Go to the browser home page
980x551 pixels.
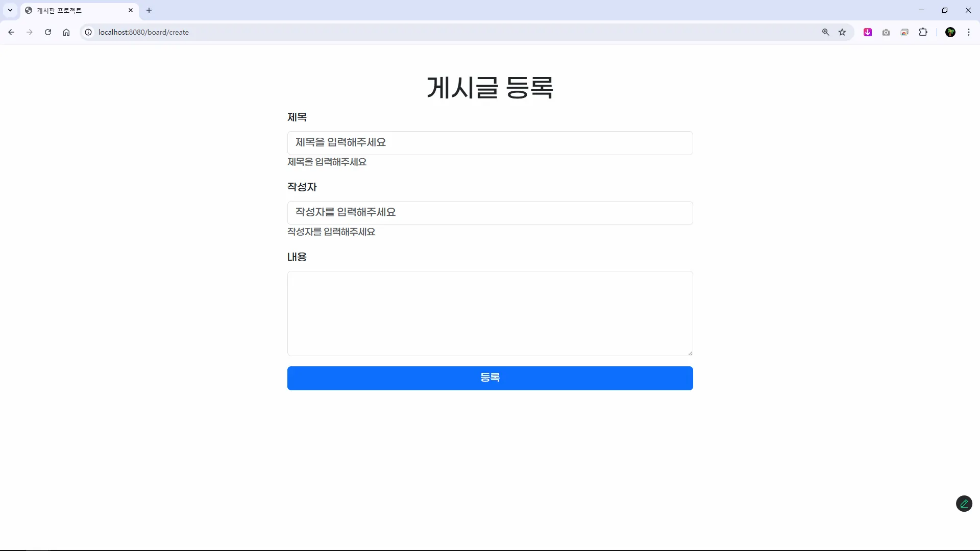(66, 32)
